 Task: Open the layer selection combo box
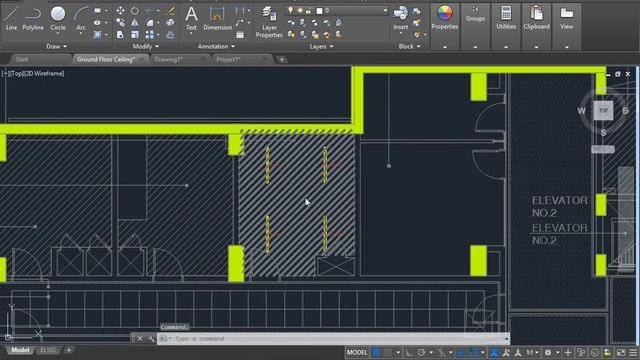point(336,10)
